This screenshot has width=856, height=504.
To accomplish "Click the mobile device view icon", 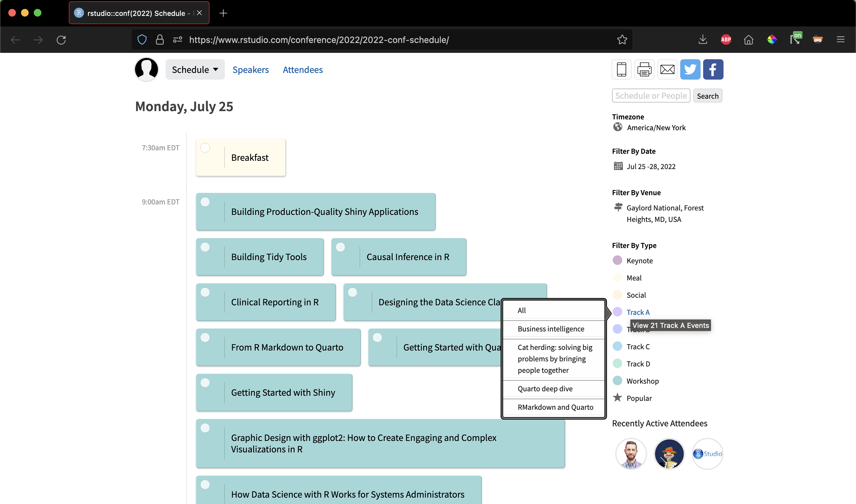I will coord(621,69).
